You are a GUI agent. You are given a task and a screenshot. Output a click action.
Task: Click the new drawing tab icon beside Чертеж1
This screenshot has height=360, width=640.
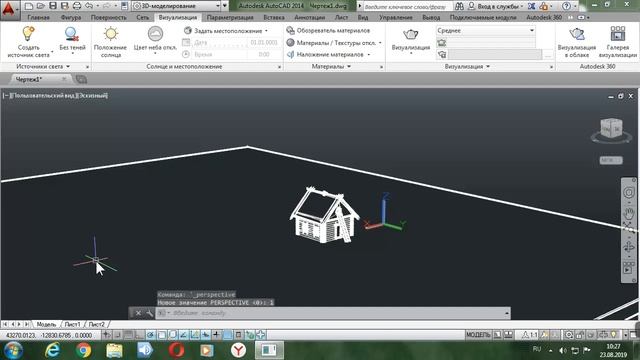81,79
